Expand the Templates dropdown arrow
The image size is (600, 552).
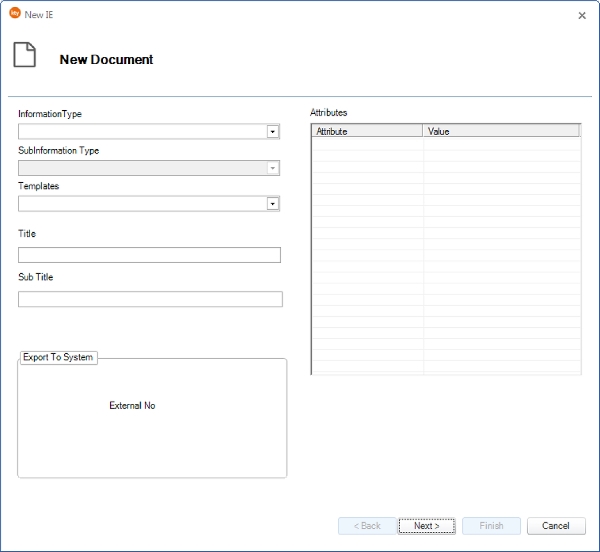point(272,204)
